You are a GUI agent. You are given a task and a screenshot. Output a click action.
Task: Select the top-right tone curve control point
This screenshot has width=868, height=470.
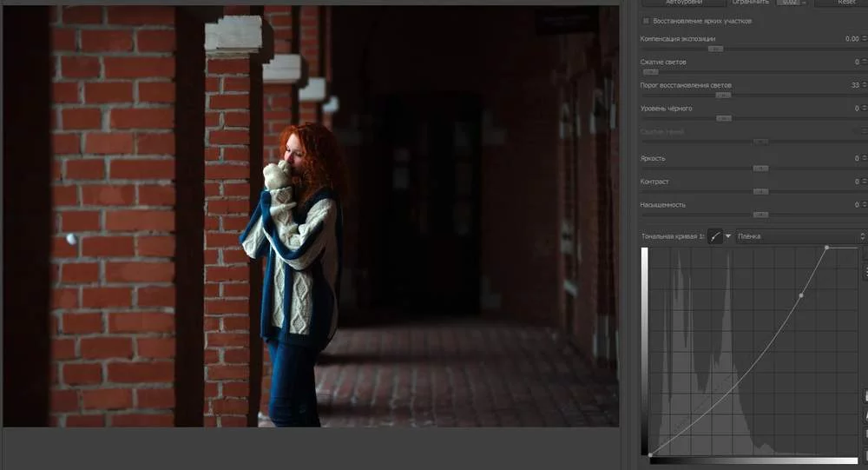[x=826, y=248]
